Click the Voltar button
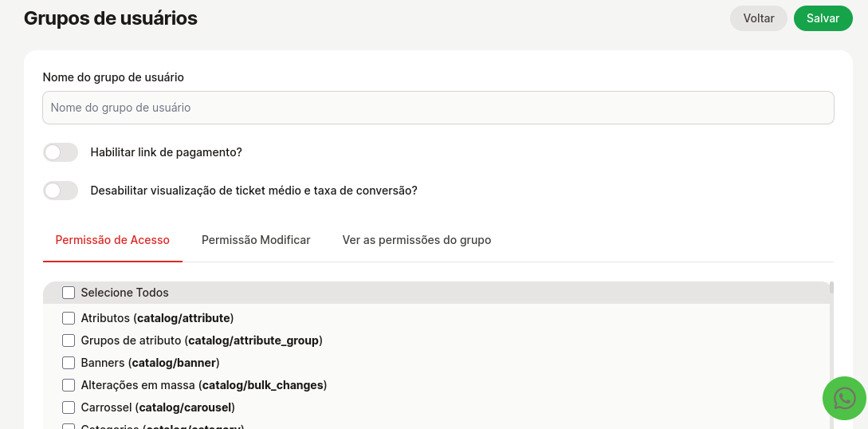Screen dimensions: 868x429 (758, 18)
